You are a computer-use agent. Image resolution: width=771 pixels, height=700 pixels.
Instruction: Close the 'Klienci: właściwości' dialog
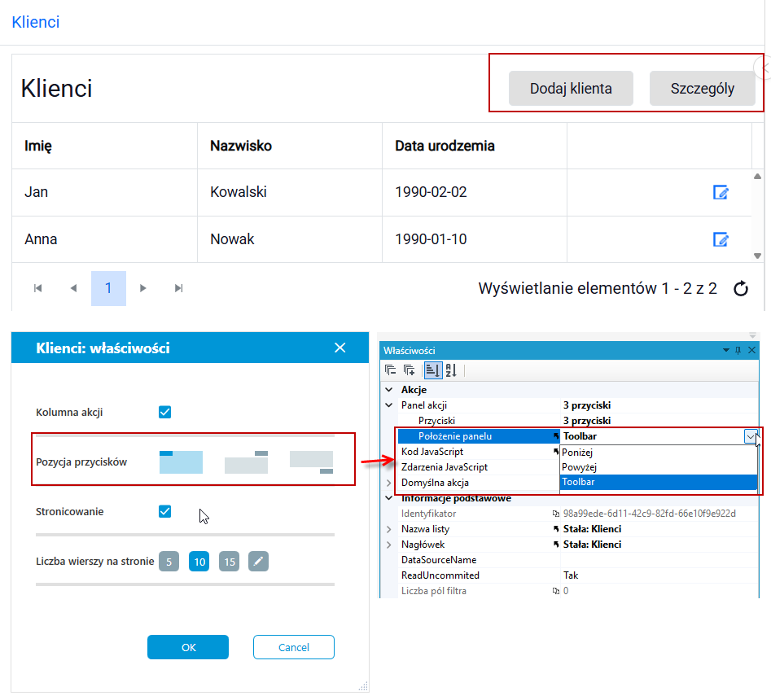point(340,348)
